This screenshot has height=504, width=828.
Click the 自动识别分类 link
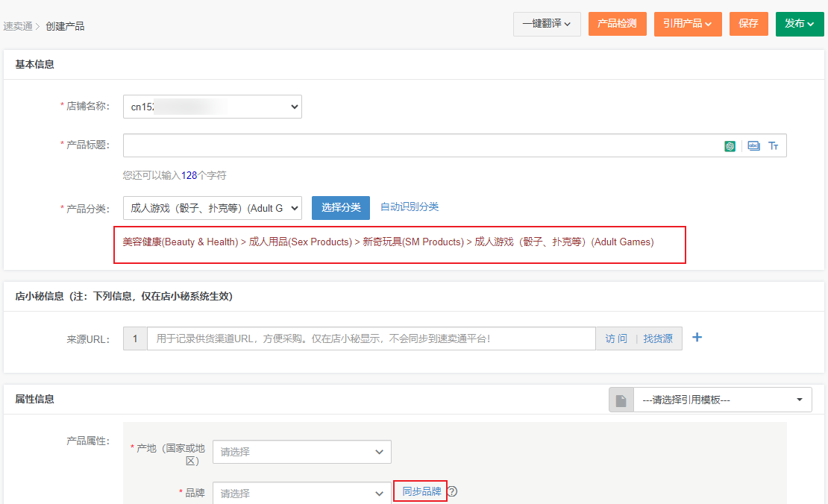410,207
